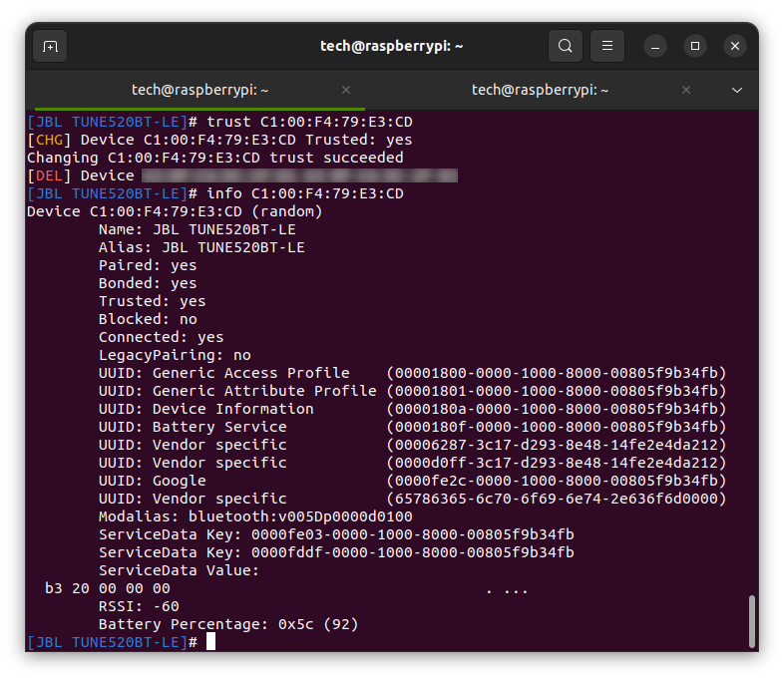This screenshot has height=680, width=784.
Task: Click ServiceData Key 0000fe03 line
Action: point(336,535)
